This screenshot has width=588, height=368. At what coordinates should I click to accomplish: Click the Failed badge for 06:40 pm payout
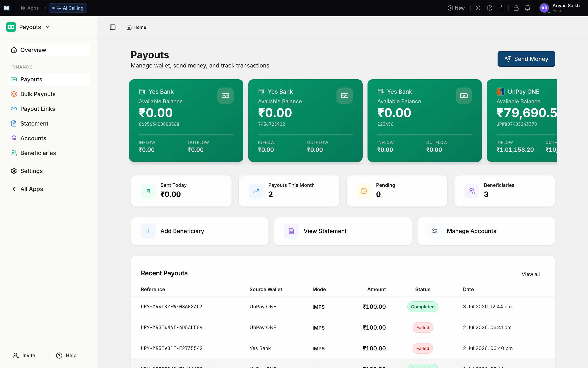423,348
